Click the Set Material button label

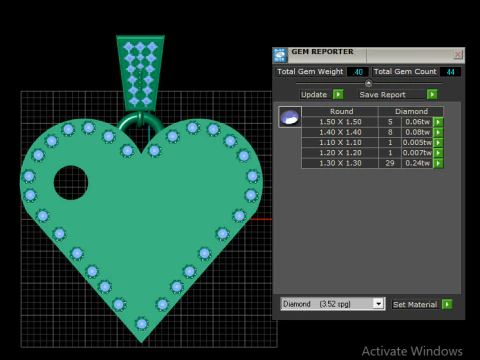pyautogui.click(x=415, y=304)
